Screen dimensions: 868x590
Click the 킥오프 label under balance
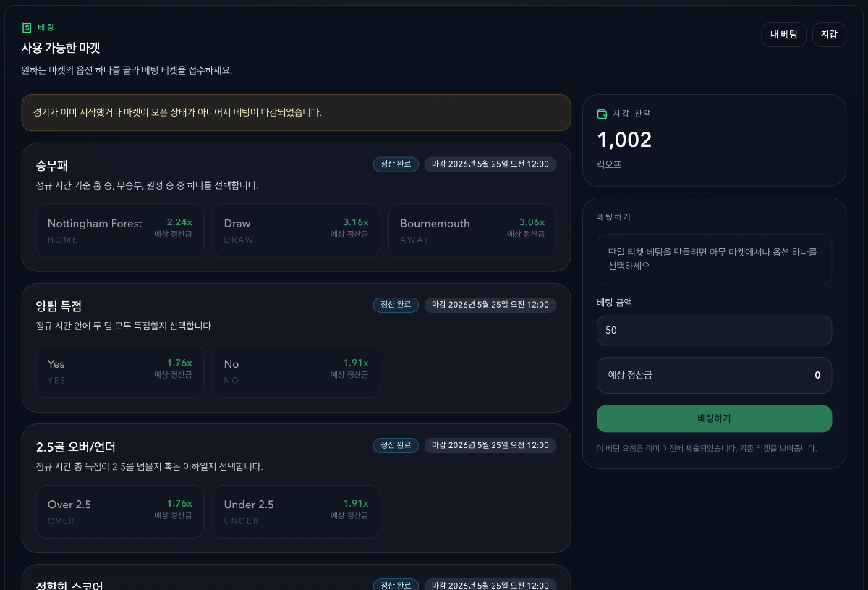tap(609, 164)
